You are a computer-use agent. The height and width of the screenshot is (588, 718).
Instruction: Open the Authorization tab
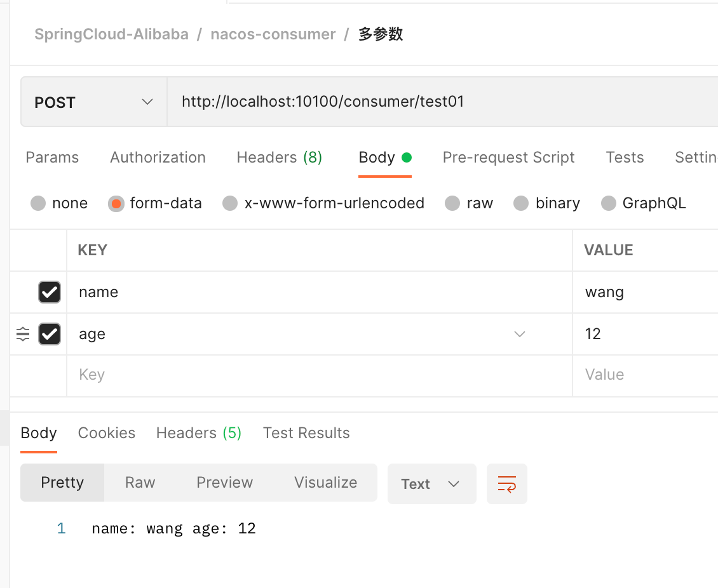[158, 157]
